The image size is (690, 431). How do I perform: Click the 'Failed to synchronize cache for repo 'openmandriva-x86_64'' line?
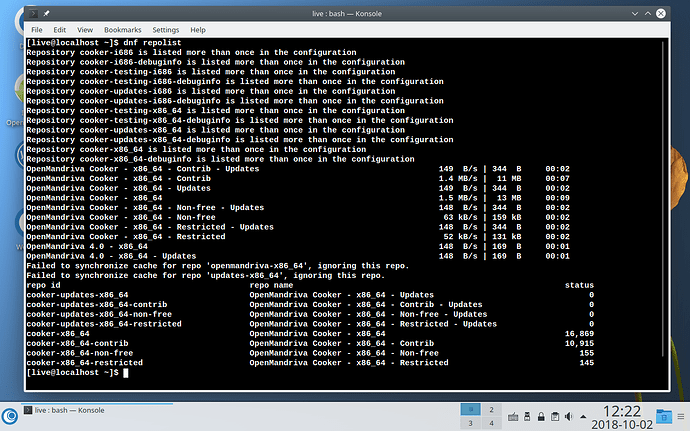pos(218,266)
